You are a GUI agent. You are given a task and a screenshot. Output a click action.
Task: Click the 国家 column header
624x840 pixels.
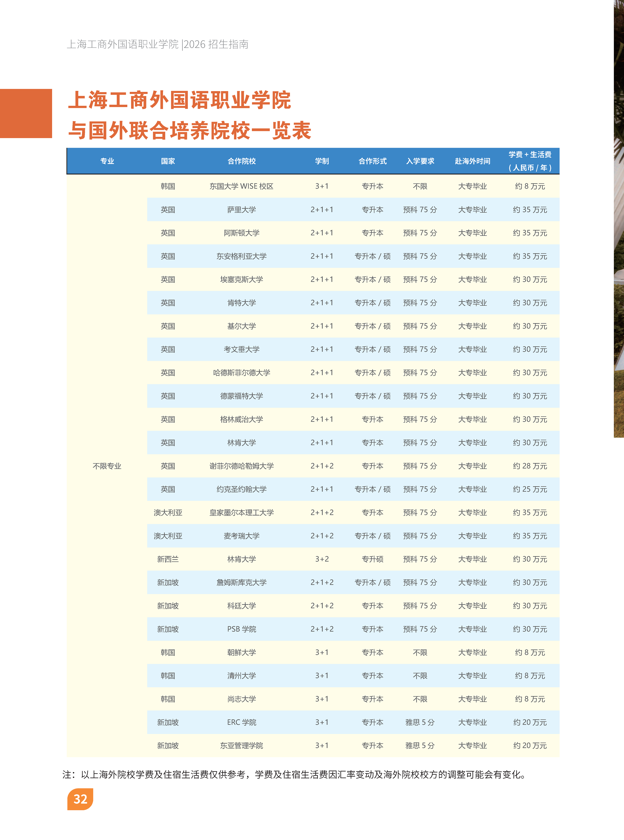coord(168,161)
